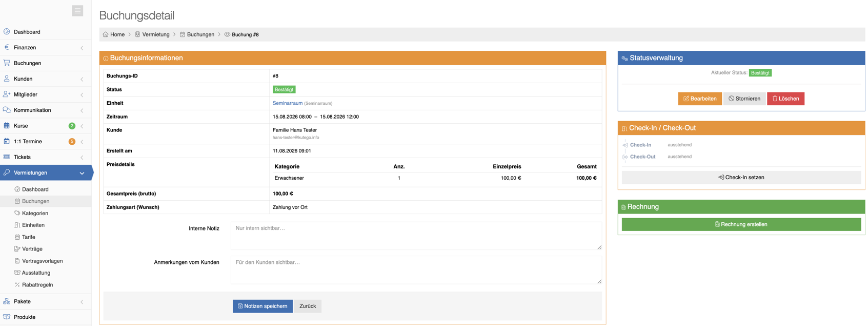Click the Kategorien tag icon in submenu
This screenshot has height=326, width=868.
[17, 213]
